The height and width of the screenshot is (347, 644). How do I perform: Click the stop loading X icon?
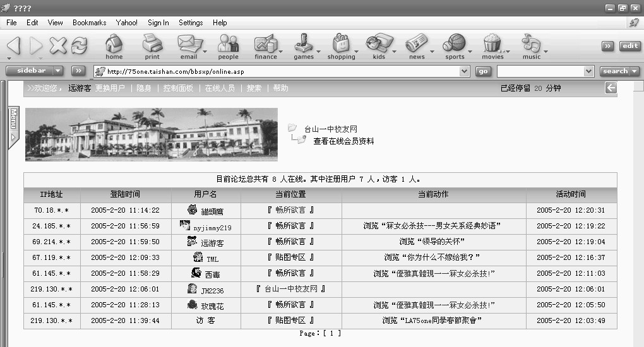58,45
